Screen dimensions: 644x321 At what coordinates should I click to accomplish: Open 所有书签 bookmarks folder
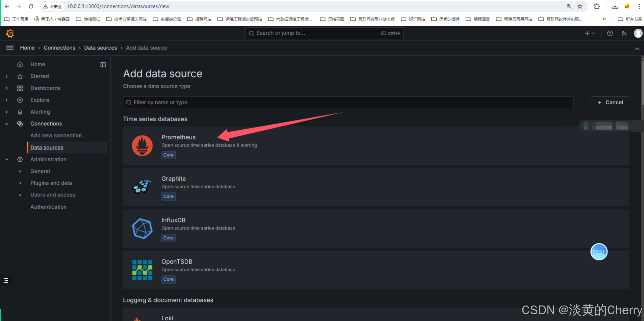(630, 19)
